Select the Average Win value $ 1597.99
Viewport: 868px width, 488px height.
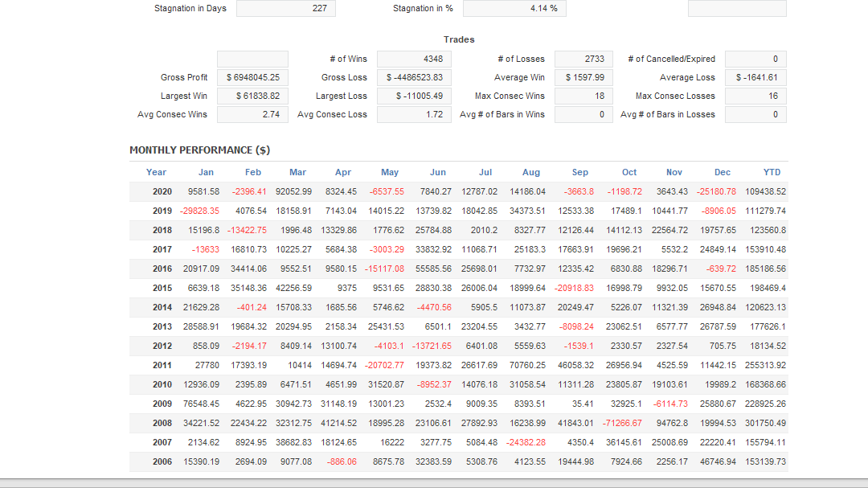tap(583, 77)
